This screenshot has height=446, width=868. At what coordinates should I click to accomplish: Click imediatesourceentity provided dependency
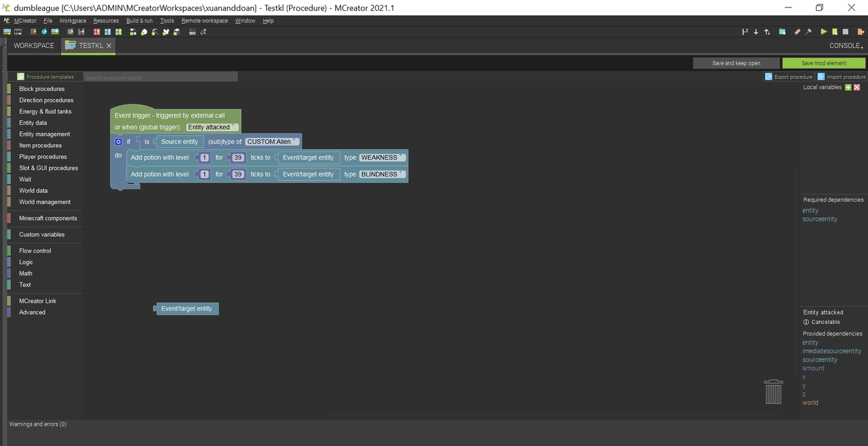[x=831, y=351]
